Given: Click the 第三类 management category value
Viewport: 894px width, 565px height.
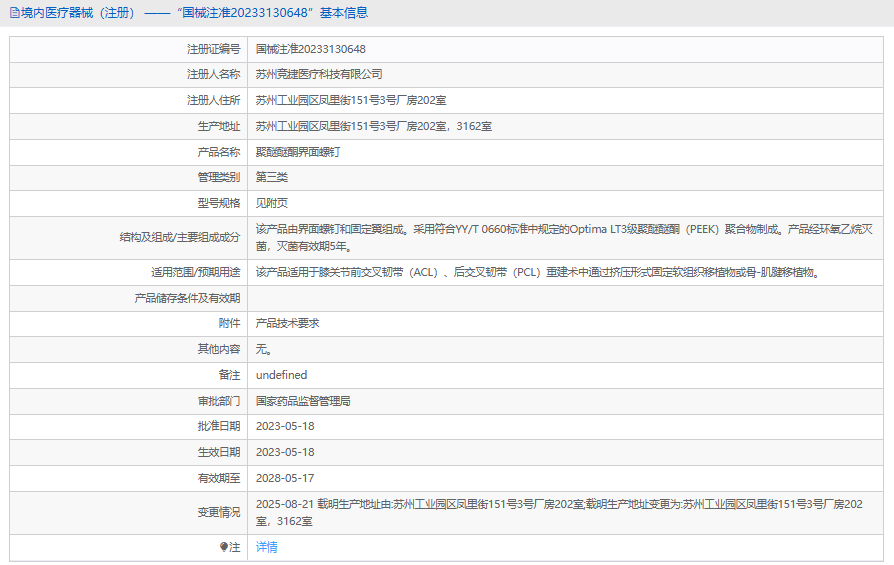Looking at the screenshot, I should 272,177.
